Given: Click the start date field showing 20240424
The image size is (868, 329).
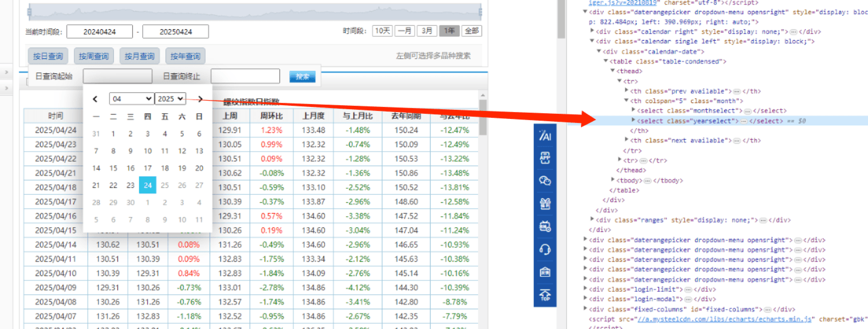Looking at the screenshot, I should (x=100, y=32).
